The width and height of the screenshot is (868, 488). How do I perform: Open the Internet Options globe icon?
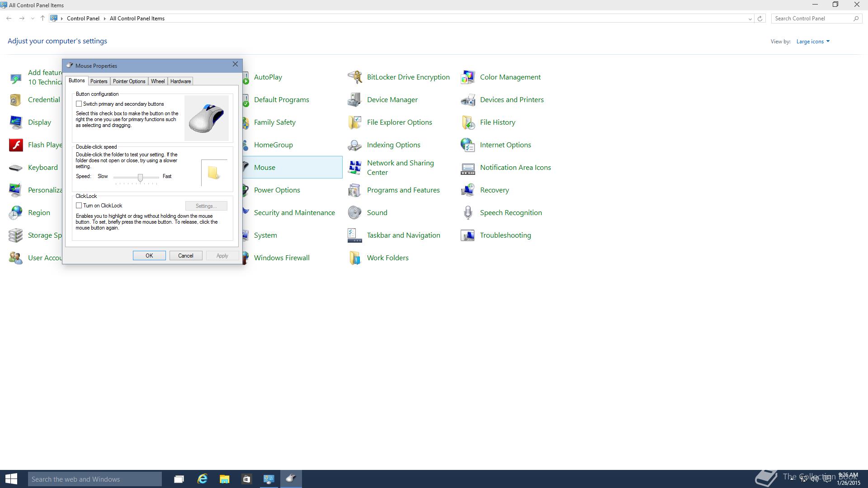(468, 145)
